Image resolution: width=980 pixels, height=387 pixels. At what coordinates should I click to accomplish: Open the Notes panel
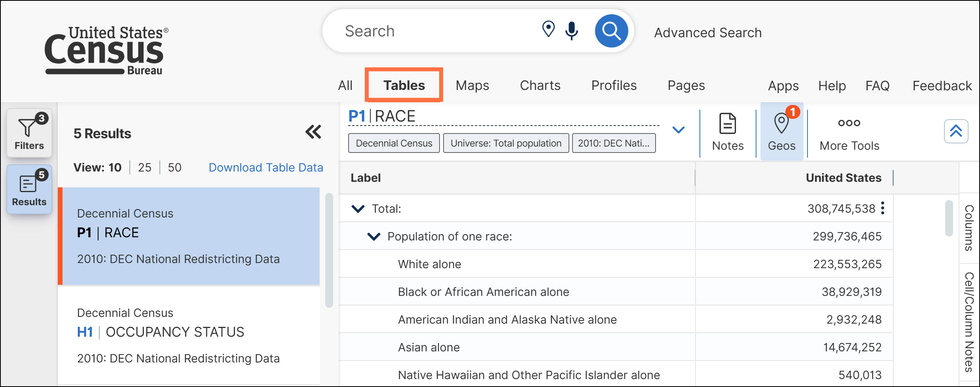tap(728, 132)
